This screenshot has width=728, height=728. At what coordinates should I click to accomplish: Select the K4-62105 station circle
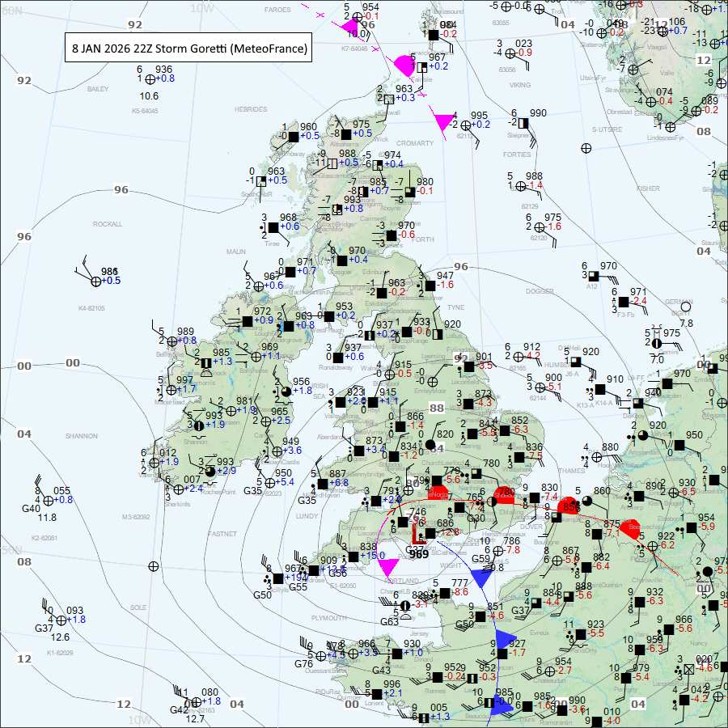coord(96,281)
